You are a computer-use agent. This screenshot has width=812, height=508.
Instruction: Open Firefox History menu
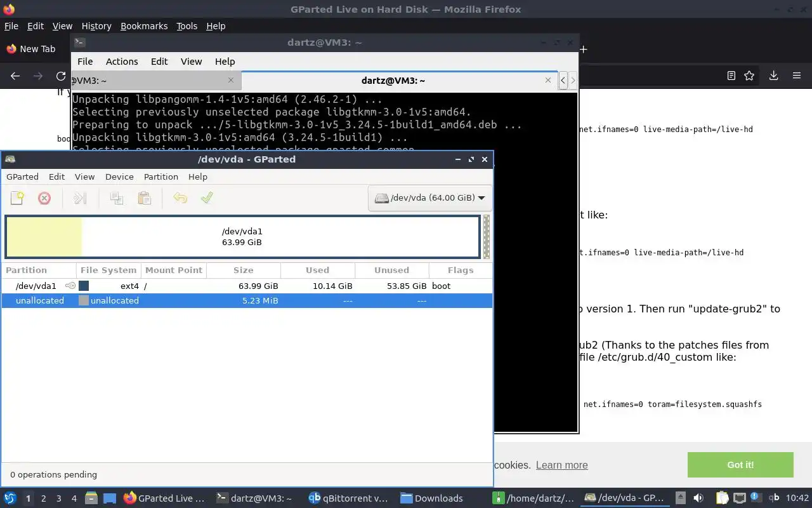pos(96,26)
